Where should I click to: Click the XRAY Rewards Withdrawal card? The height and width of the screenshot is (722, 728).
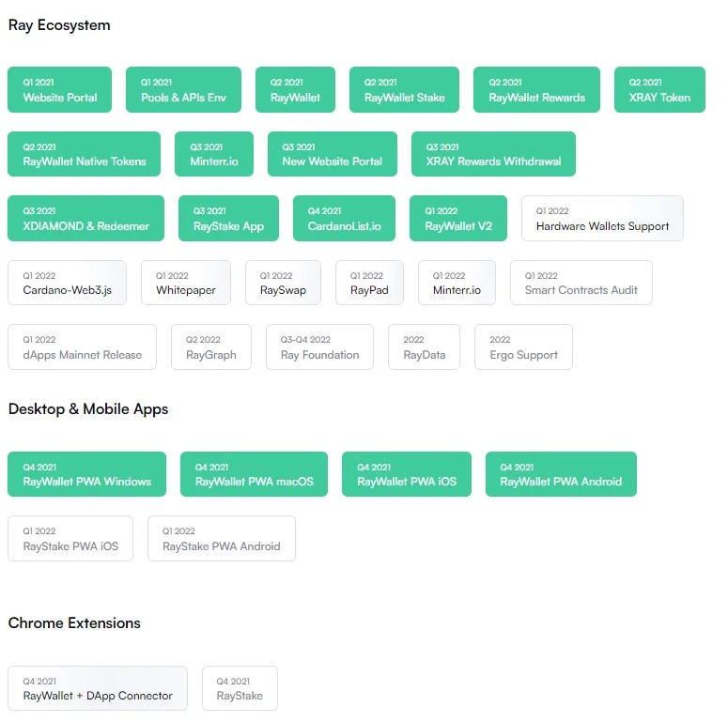(x=493, y=154)
